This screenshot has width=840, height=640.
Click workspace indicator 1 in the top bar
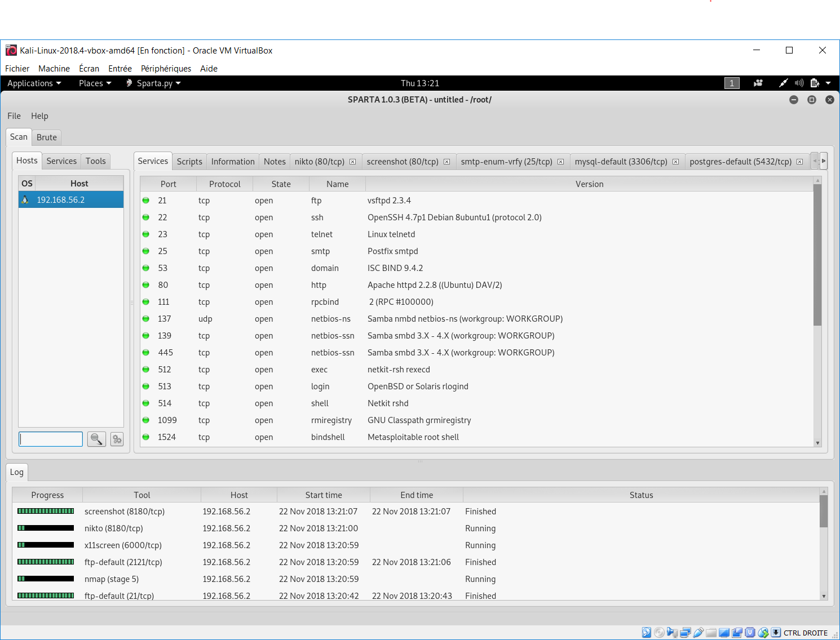point(732,83)
